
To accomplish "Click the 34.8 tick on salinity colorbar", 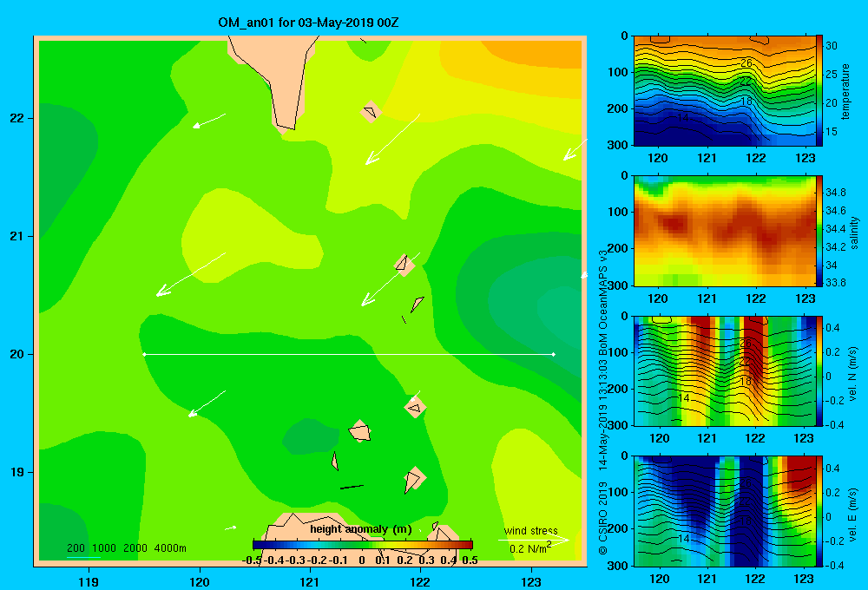I will coord(836,193).
